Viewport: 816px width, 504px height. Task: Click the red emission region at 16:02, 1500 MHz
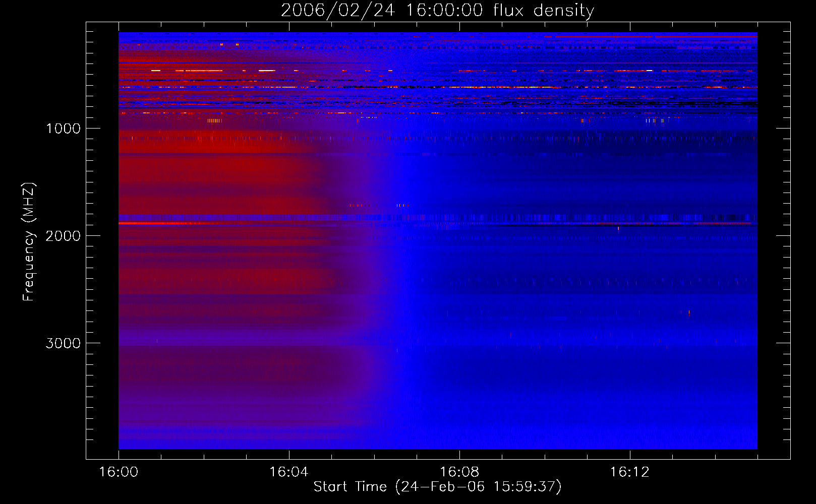tap(204, 182)
